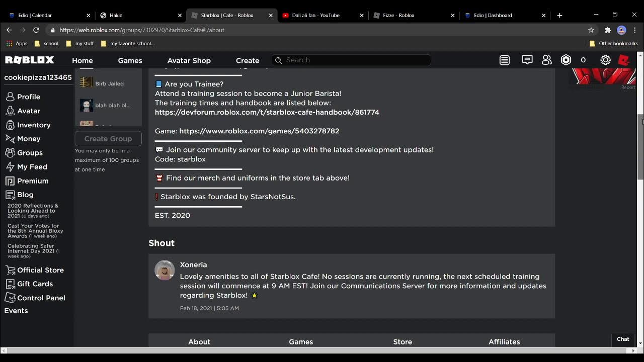Click the cookiepizza123465 username
The image size is (644, 362).
tap(38, 77)
